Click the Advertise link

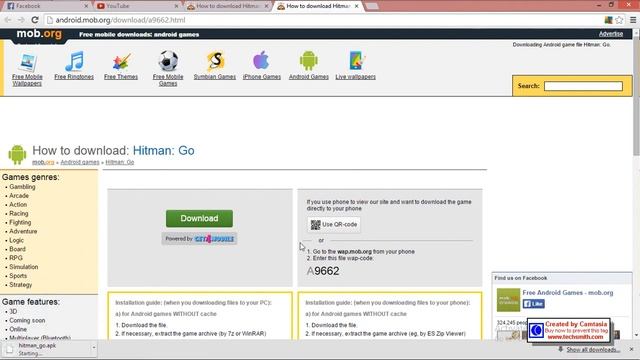click(x=611, y=33)
